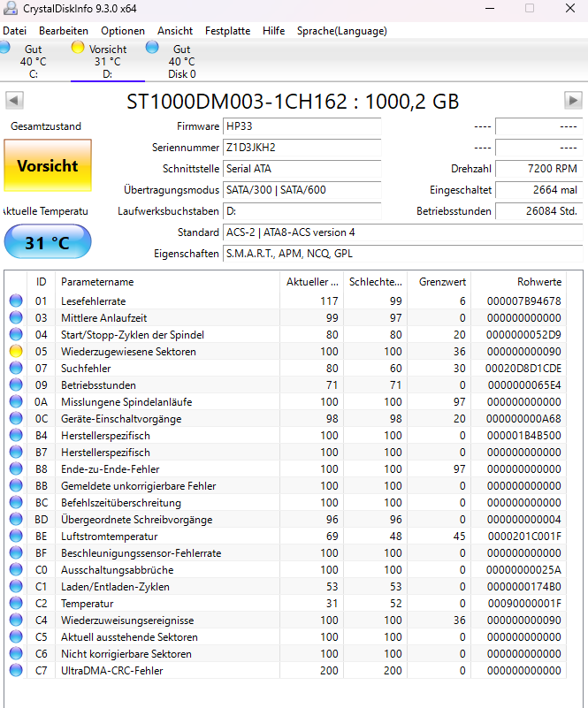Viewport: 588px width, 708px height.
Task: Click status dot for Aktuell ausstehende Sektoren
Action: click(x=16, y=636)
